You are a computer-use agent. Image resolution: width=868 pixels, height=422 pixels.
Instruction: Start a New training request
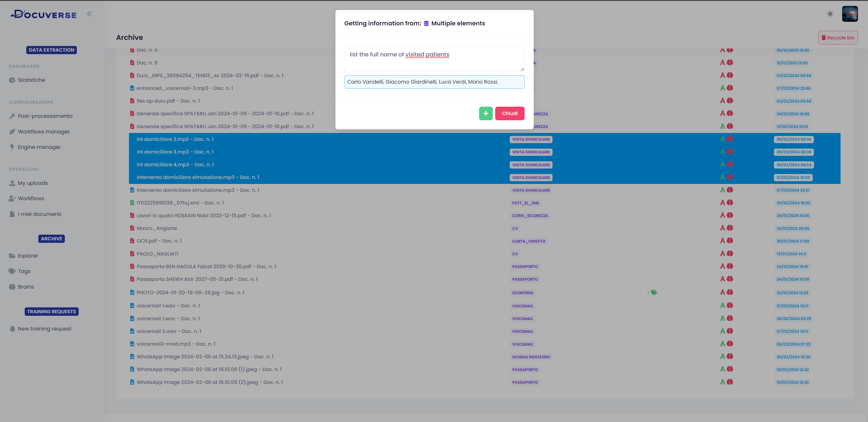[44, 329]
